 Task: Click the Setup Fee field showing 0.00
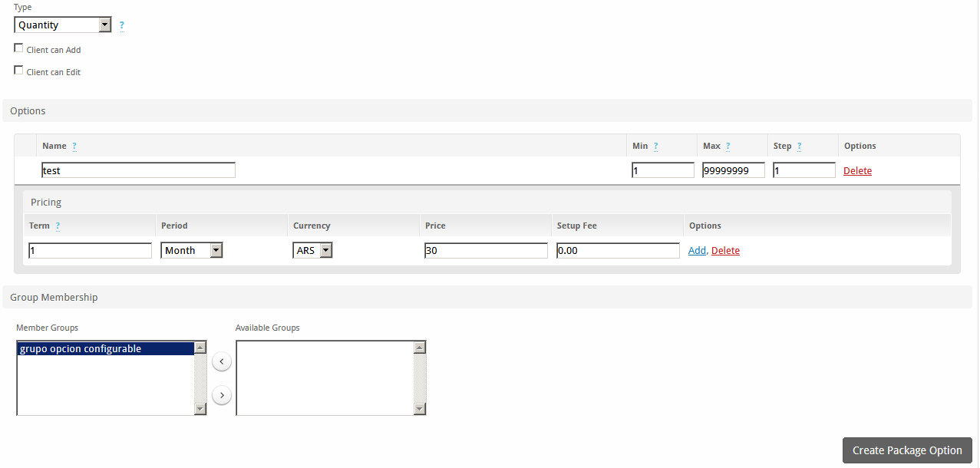(x=619, y=250)
